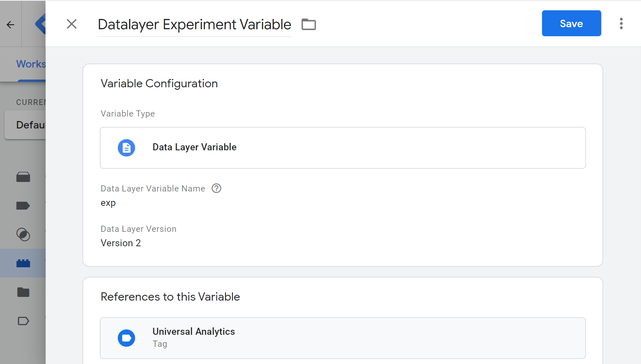Go back using the left arrow
Viewport: 641px width, 364px height.
tap(11, 25)
